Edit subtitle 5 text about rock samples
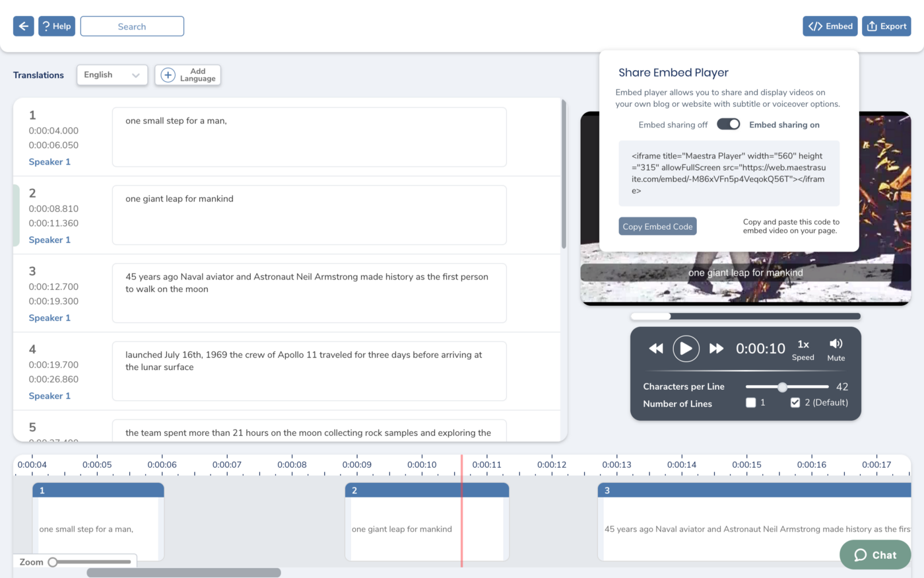Image resolution: width=924 pixels, height=578 pixels. pos(309,431)
